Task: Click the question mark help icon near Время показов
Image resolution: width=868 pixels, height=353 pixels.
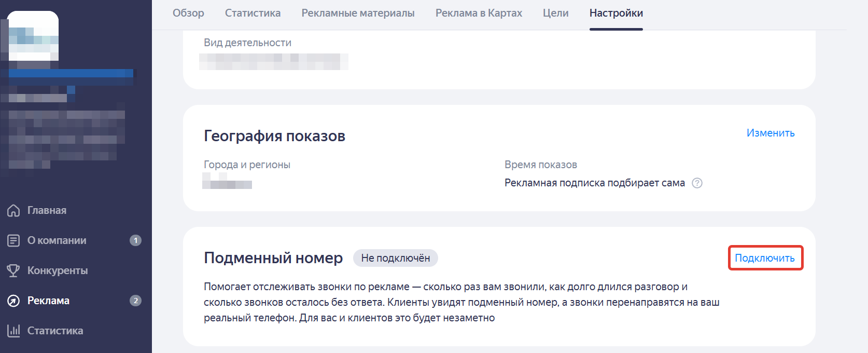Action: 697,183
